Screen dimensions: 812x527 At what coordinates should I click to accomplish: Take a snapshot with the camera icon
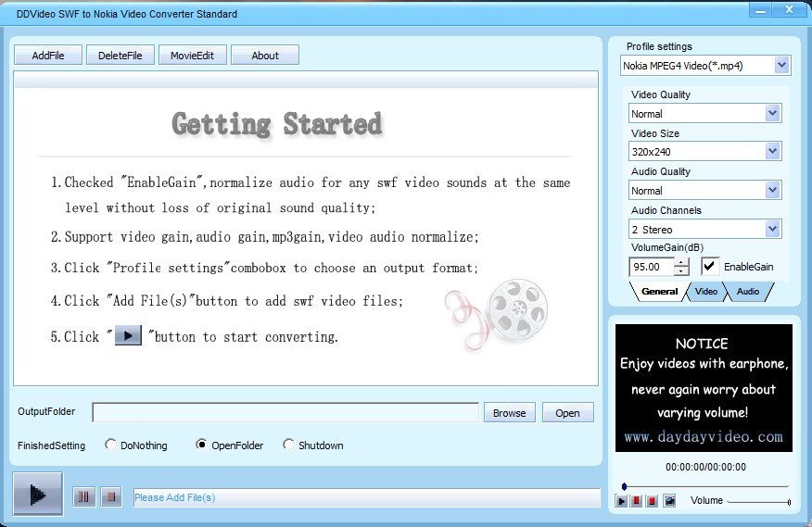point(669,500)
